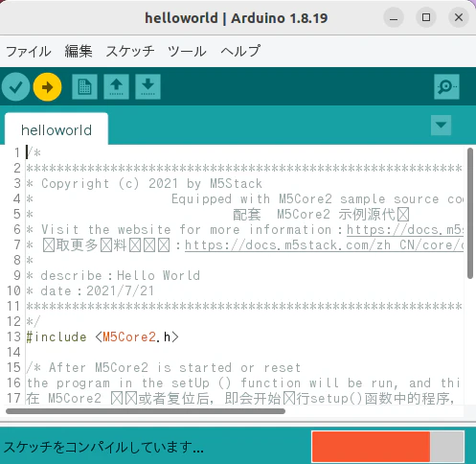Select the helloworld sketch tab
The width and height of the screenshot is (476, 464).
coord(57,129)
